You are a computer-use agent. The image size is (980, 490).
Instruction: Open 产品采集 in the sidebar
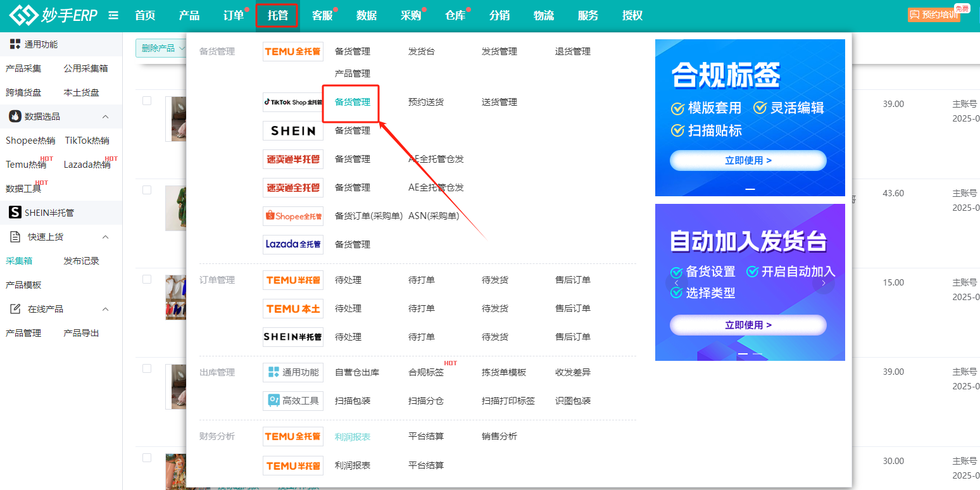[x=23, y=68]
